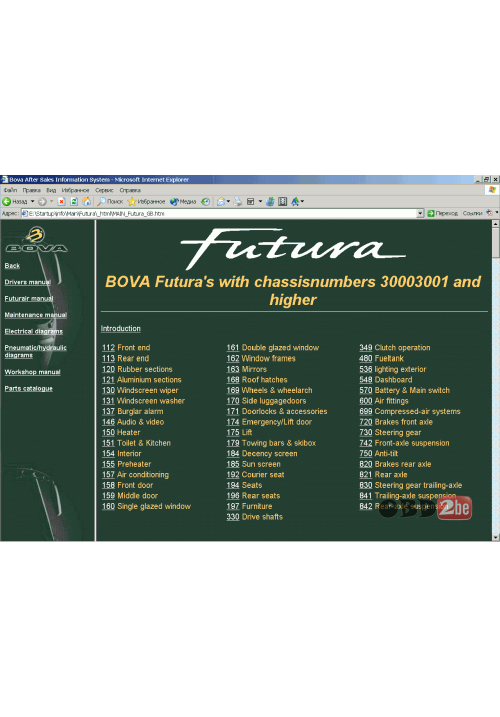Open the Electrical diagrams link
Screen dimensions: 500x717
33,332
